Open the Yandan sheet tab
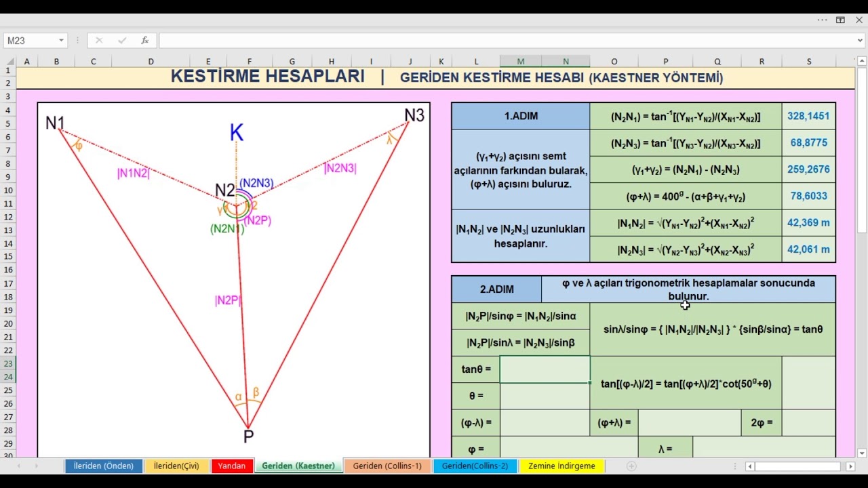The width and height of the screenshot is (868, 488). click(x=232, y=466)
